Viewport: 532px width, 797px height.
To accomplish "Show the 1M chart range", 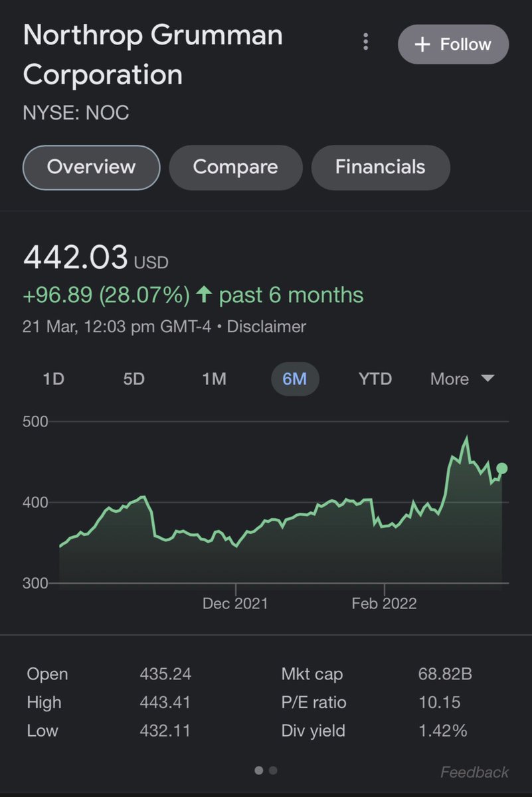I will click(214, 379).
